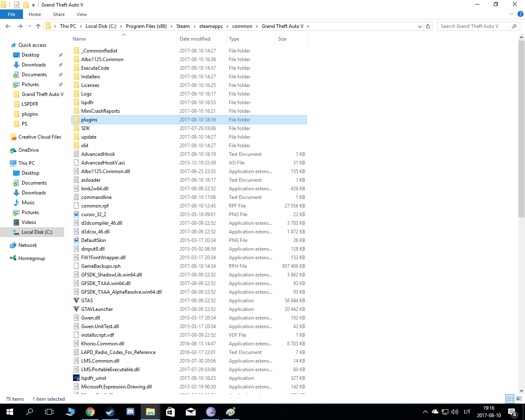525x420 pixels.
Task: Expand the ribbon with the chevron
Action: tap(511, 14)
